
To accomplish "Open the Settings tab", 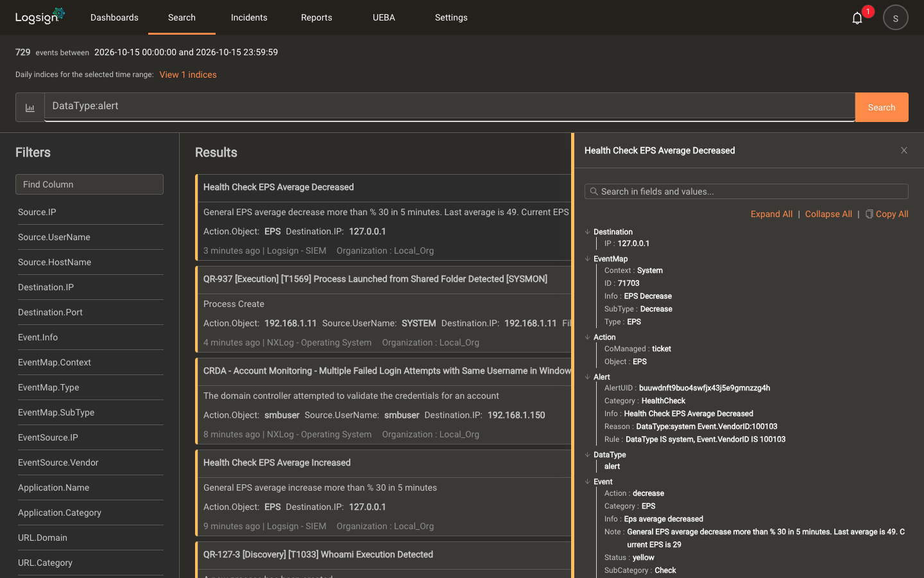I will [451, 17].
